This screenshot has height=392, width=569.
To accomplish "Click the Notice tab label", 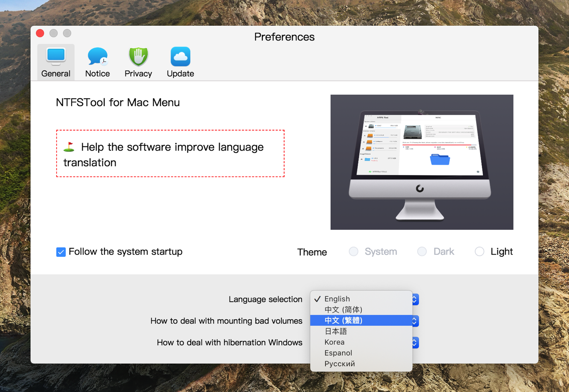I will 97,74.
